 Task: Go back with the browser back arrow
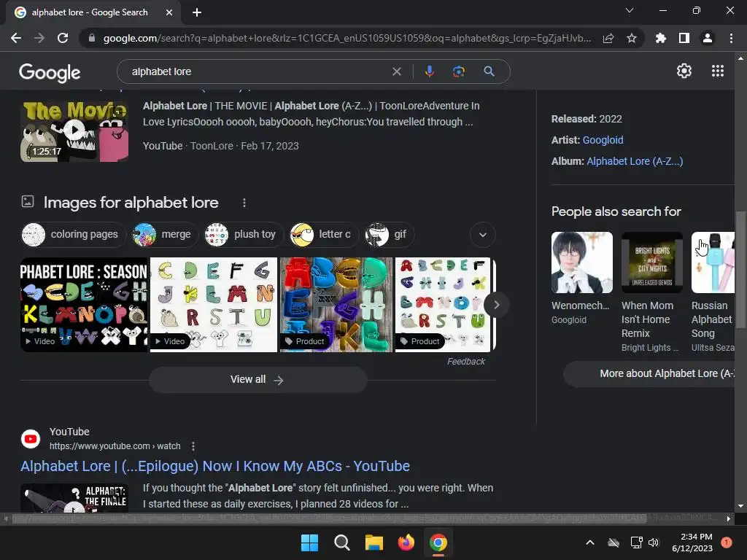[x=16, y=38]
